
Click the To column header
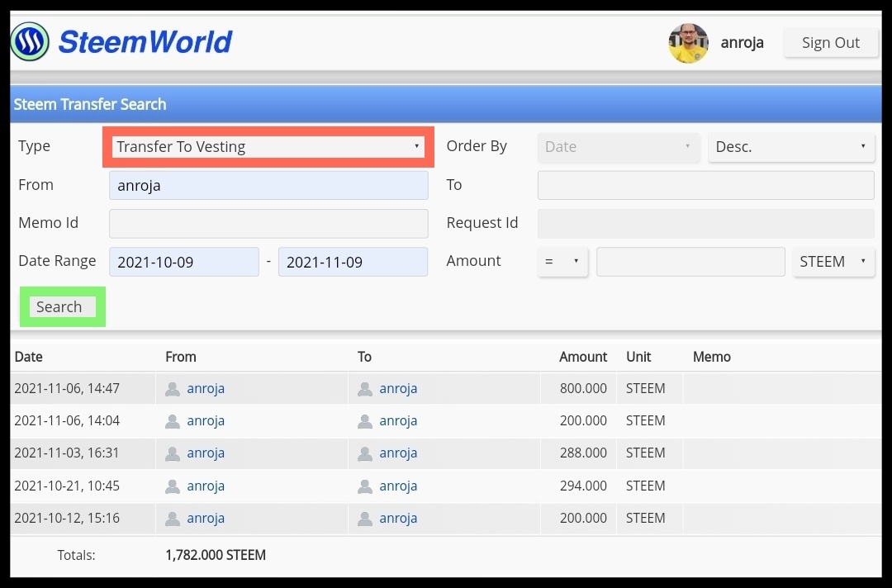pos(365,357)
